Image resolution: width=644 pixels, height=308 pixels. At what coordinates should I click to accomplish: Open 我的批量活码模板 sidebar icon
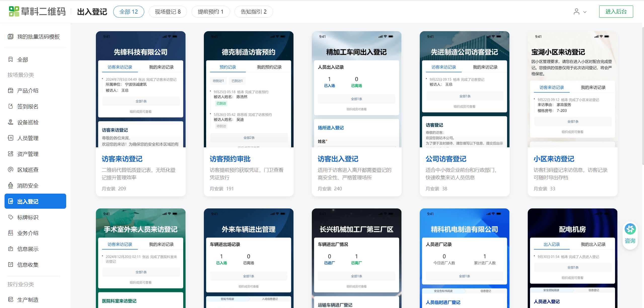click(x=11, y=37)
